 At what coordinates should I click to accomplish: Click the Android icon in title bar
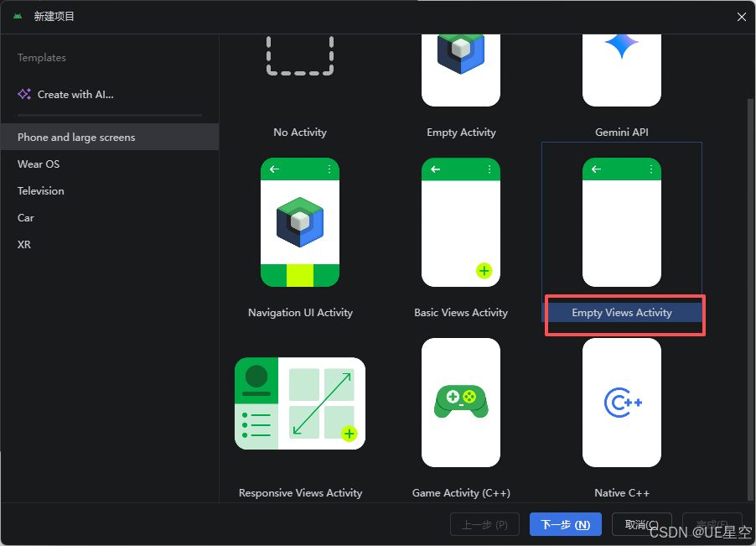18,17
